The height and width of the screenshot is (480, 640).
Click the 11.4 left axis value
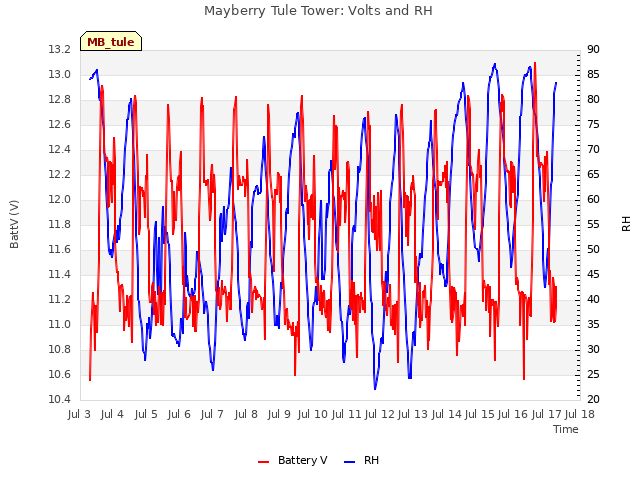pos(59,274)
